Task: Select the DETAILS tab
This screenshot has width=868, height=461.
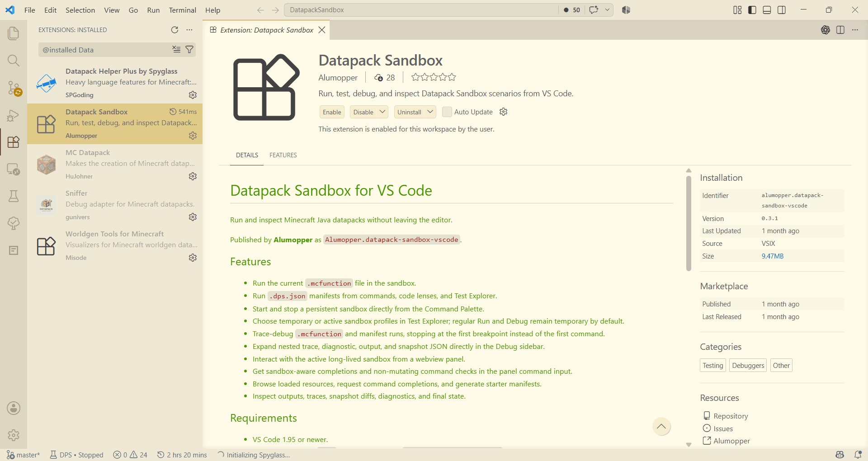Action: [x=247, y=155]
